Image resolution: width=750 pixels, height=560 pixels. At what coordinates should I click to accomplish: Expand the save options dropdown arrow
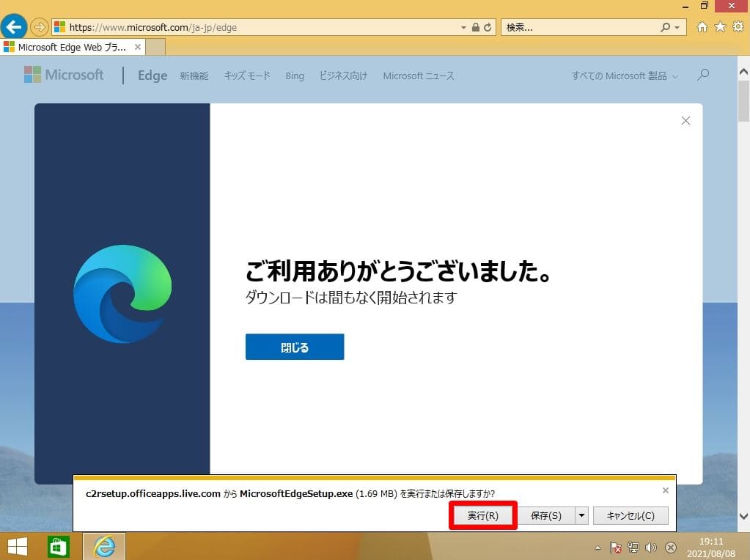(x=581, y=515)
